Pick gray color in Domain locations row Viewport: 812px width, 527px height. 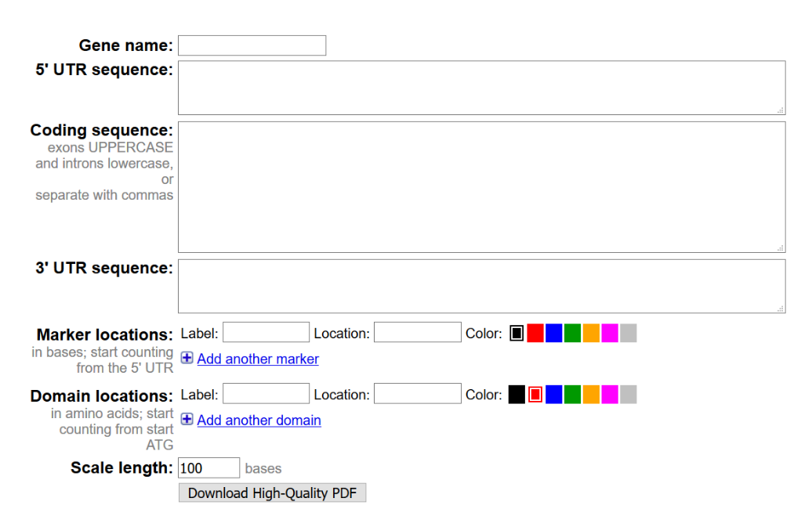point(628,395)
